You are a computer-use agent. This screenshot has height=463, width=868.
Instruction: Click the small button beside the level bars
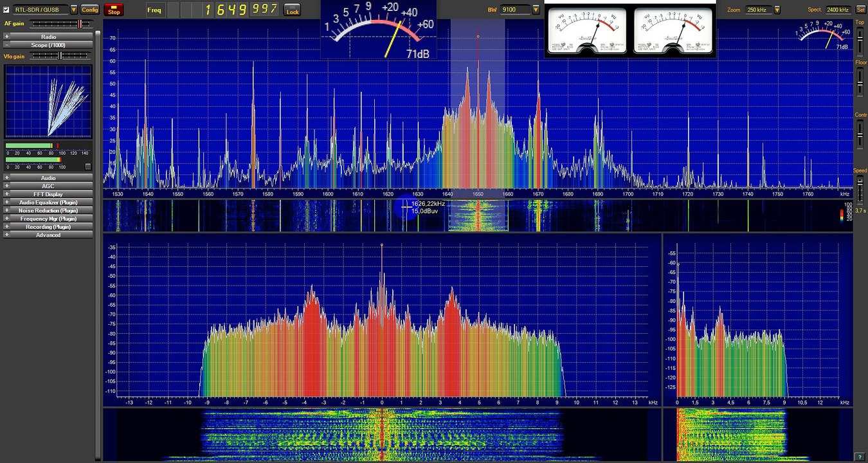pyautogui.click(x=88, y=167)
